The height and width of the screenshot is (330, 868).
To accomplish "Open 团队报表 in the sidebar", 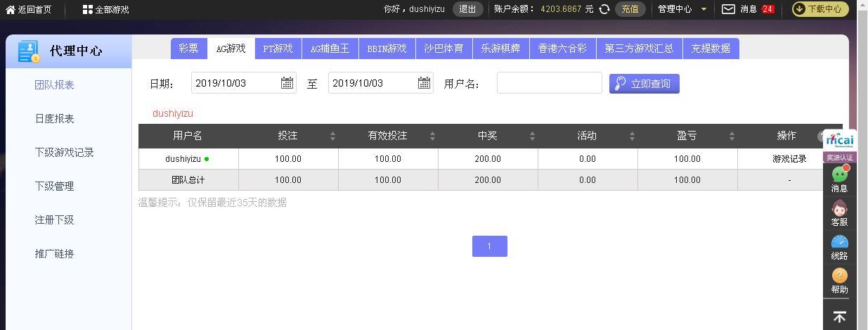I will tap(54, 84).
